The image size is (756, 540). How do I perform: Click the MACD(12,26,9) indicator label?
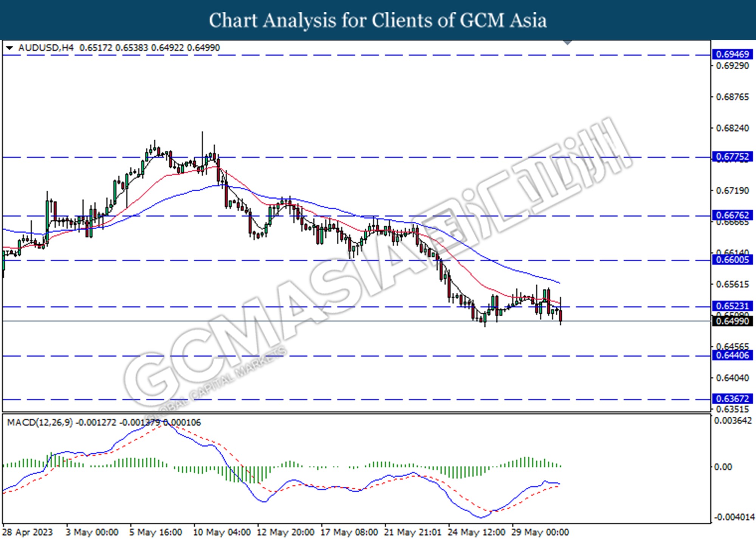pyautogui.click(x=40, y=422)
